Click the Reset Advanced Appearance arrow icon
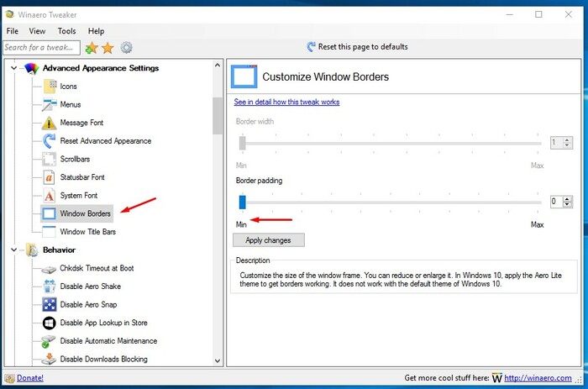Viewport: 588px width, 389px height. (x=49, y=141)
